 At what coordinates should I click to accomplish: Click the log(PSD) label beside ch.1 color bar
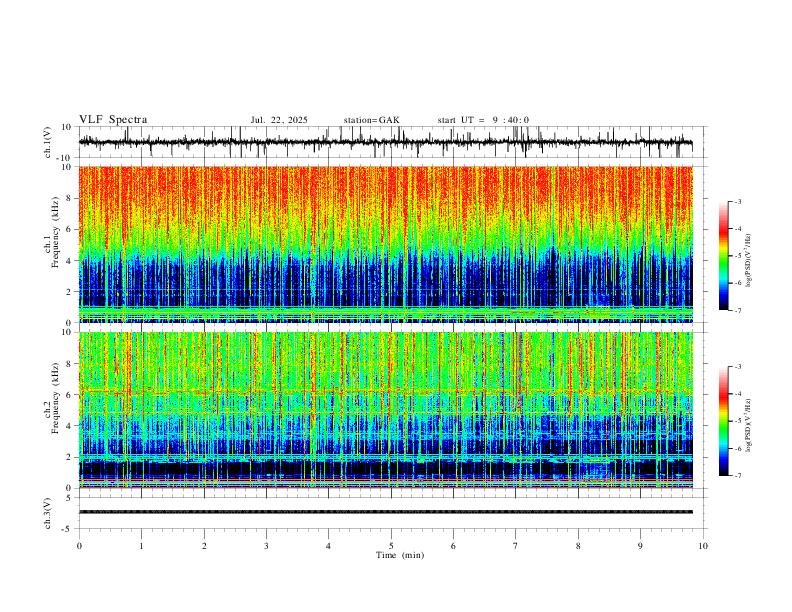749,260
